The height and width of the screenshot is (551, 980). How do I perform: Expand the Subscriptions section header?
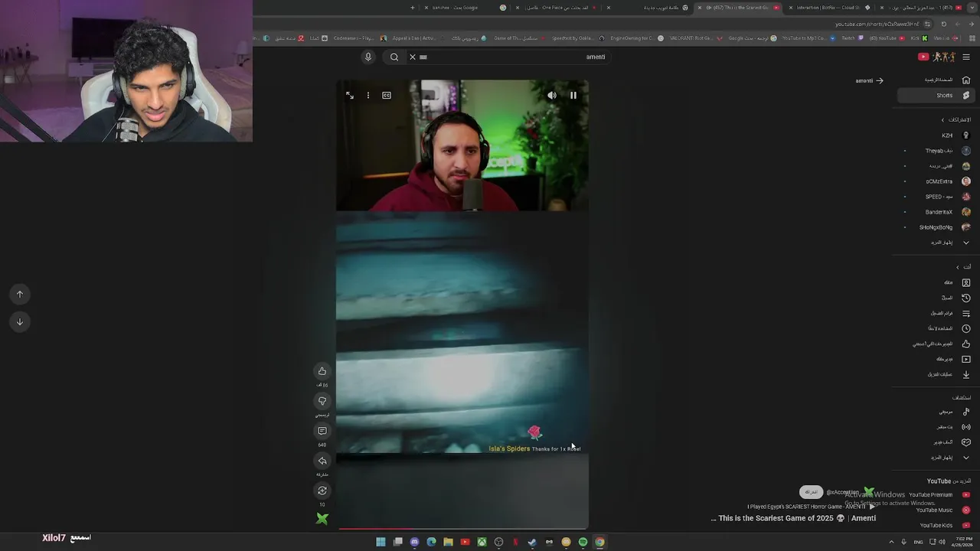point(955,120)
